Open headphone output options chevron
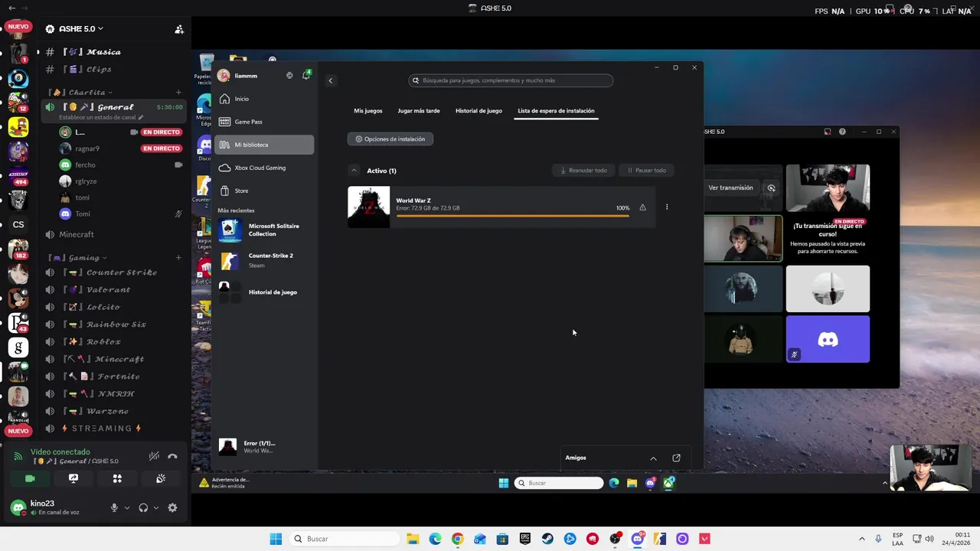 pos(156,507)
